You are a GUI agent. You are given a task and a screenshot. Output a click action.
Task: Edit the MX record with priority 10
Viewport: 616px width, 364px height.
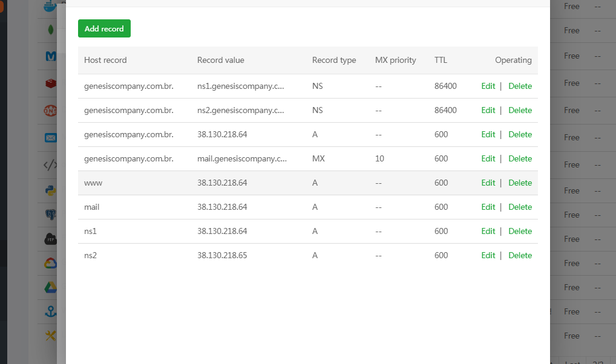(x=488, y=158)
